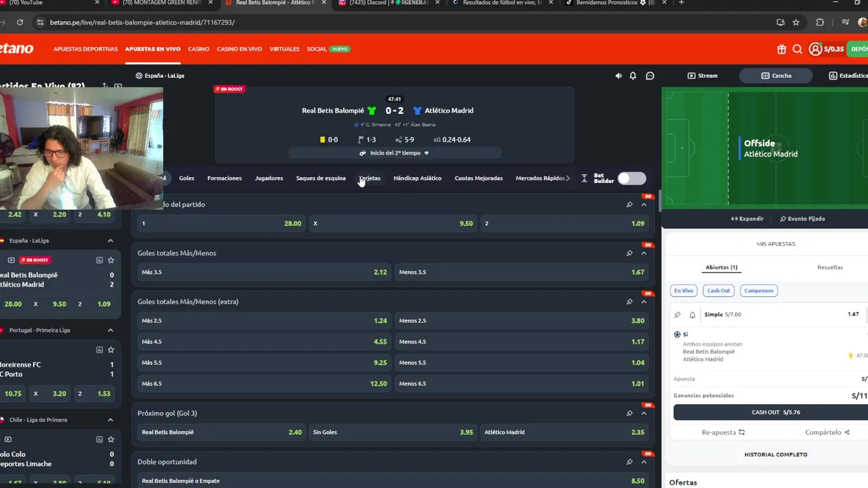868x488 pixels.
Task: Collapse the Próximo gol (Gol 3) section
Action: pyautogui.click(x=644, y=413)
